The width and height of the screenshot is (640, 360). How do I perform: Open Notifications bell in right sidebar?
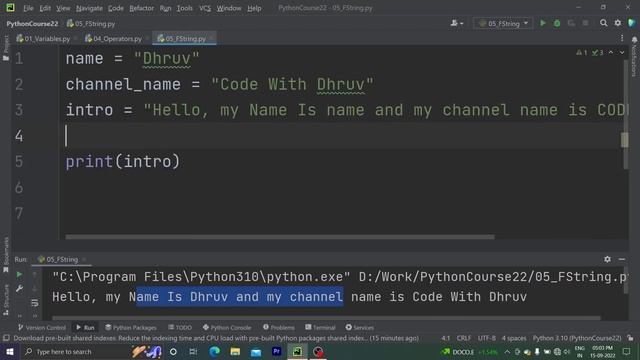click(x=634, y=40)
